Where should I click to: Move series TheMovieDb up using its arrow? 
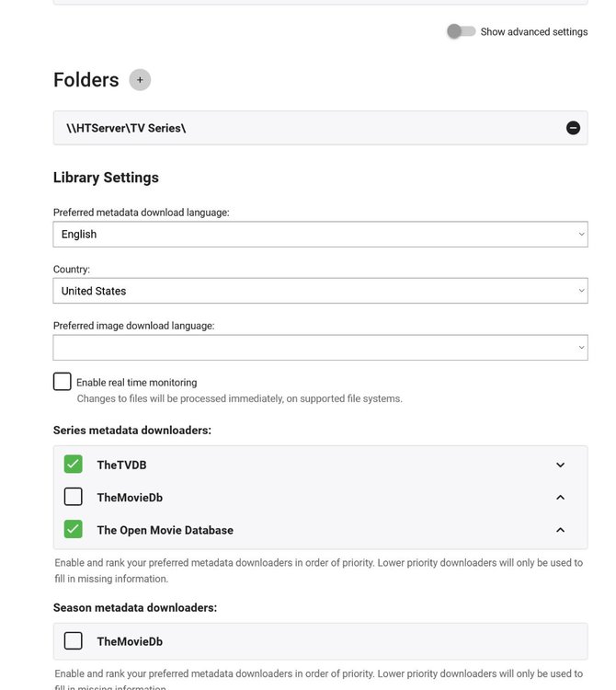[560, 498]
